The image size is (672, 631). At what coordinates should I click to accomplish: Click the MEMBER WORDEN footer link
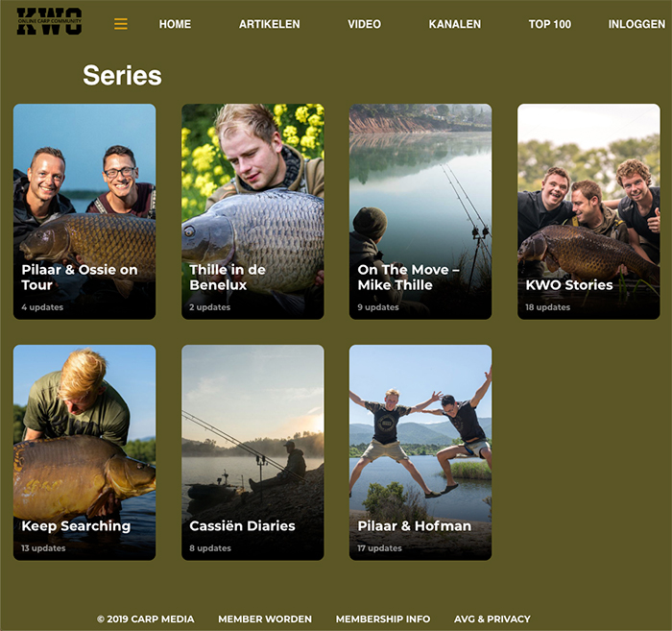(265, 619)
